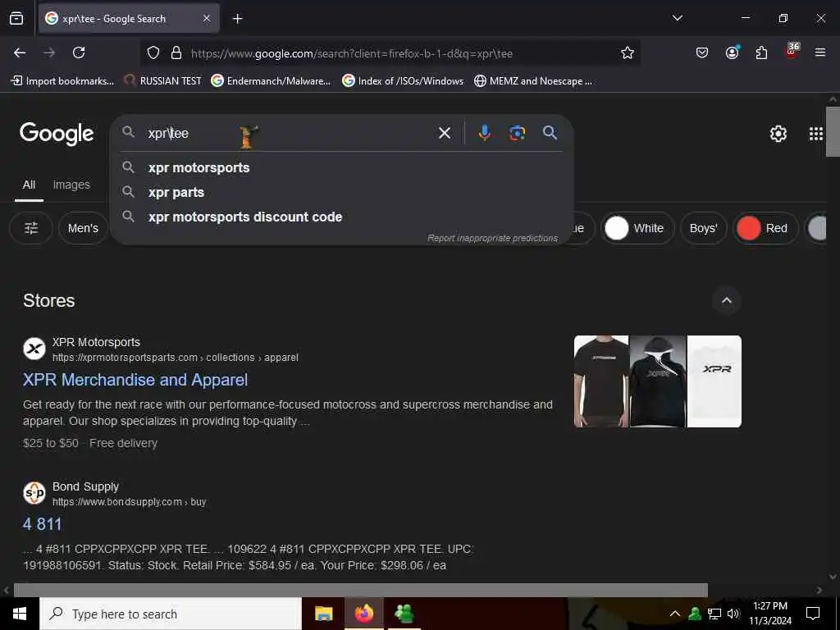
Task: Save page to Pocket
Action: [702, 52]
